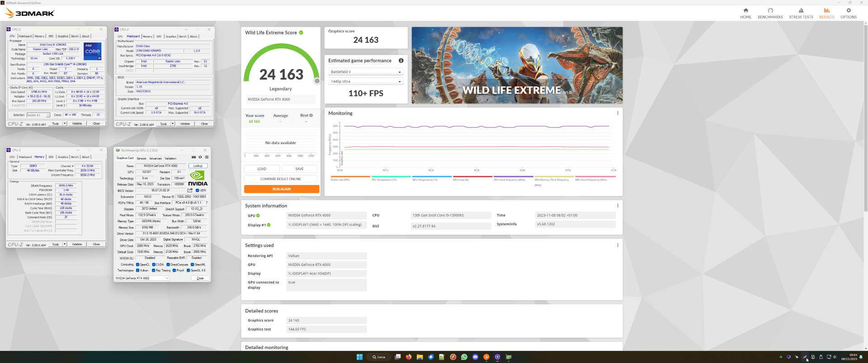868x363 pixels.
Task: Click Tools button in CPU-Z CPU window
Action: [x=56, y=123]
